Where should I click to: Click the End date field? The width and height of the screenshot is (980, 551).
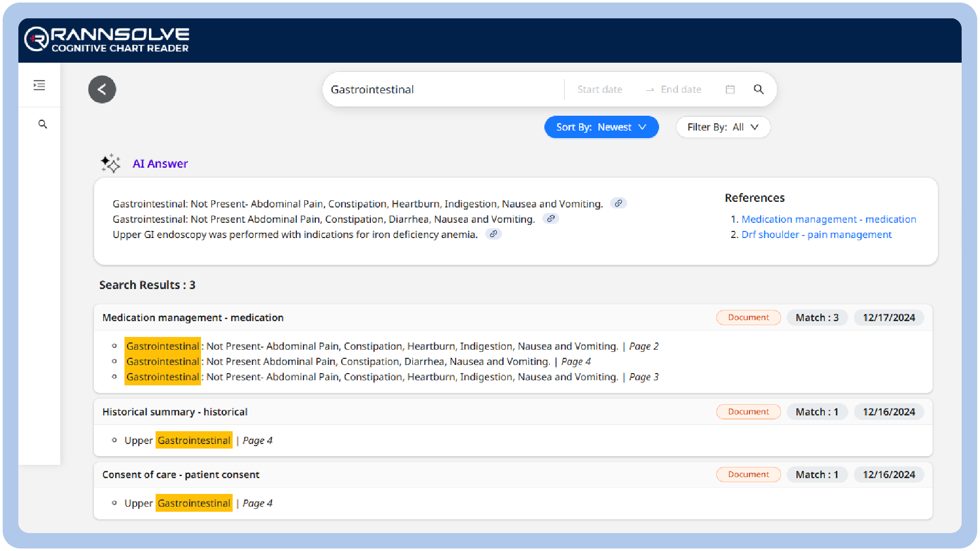pos(681,90)
